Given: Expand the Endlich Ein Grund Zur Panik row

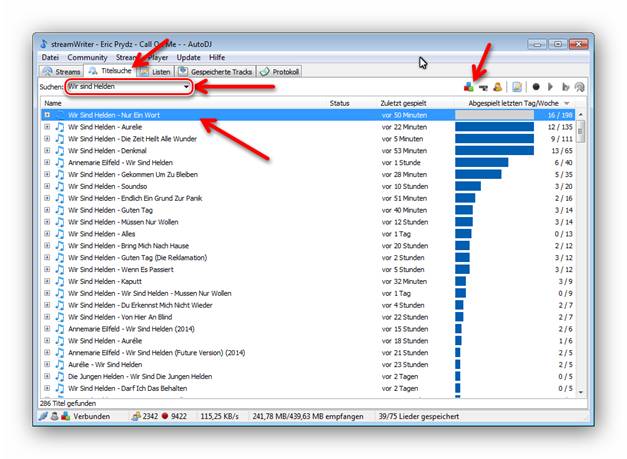Looking at the screenshot, I should 47,198.
